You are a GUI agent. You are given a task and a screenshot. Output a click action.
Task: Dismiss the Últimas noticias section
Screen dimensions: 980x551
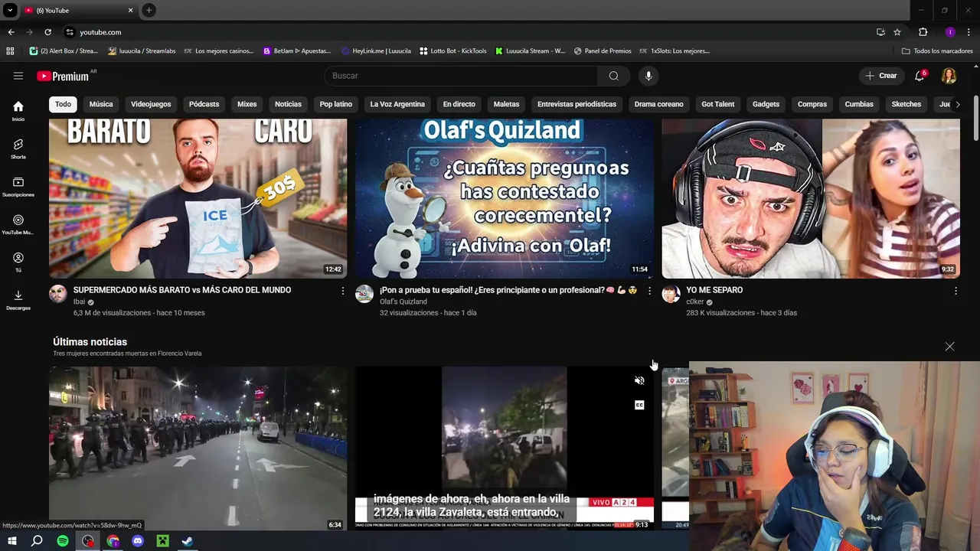tap(949, 347)
